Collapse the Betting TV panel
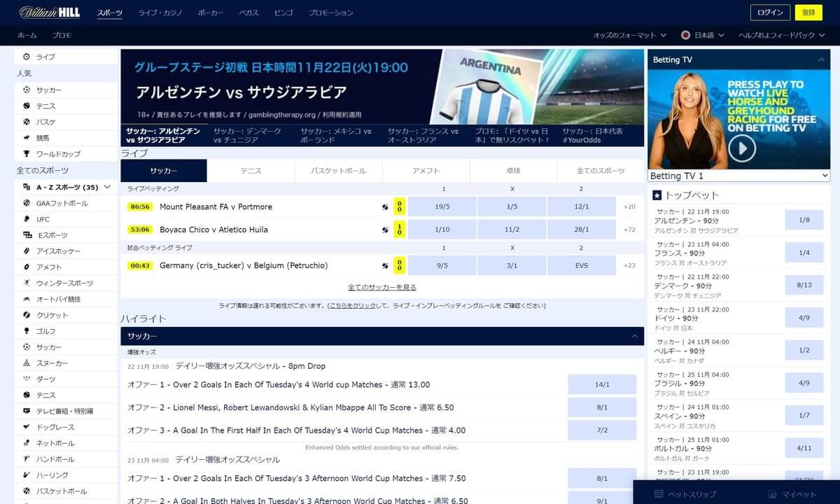840x504 pixels. point(821,60)
